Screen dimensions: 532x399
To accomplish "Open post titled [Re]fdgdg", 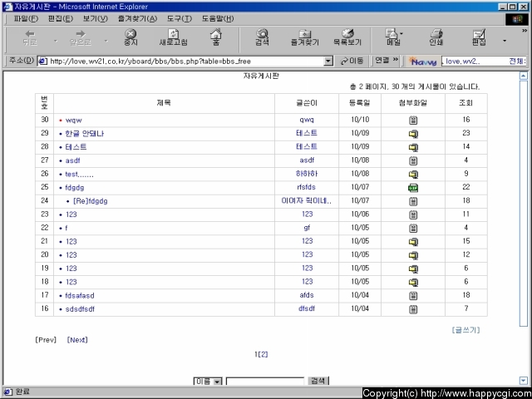I will click(91, 201).
